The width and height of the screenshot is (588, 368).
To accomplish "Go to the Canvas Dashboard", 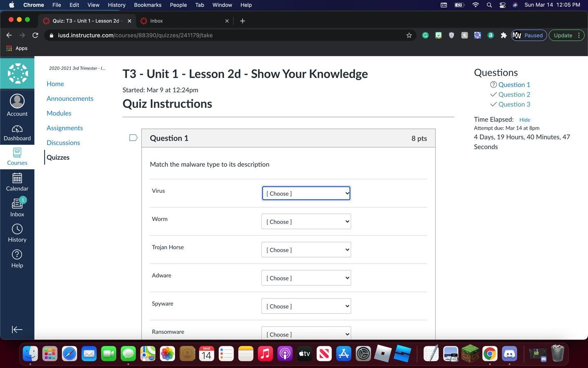I will pos(17,133).
